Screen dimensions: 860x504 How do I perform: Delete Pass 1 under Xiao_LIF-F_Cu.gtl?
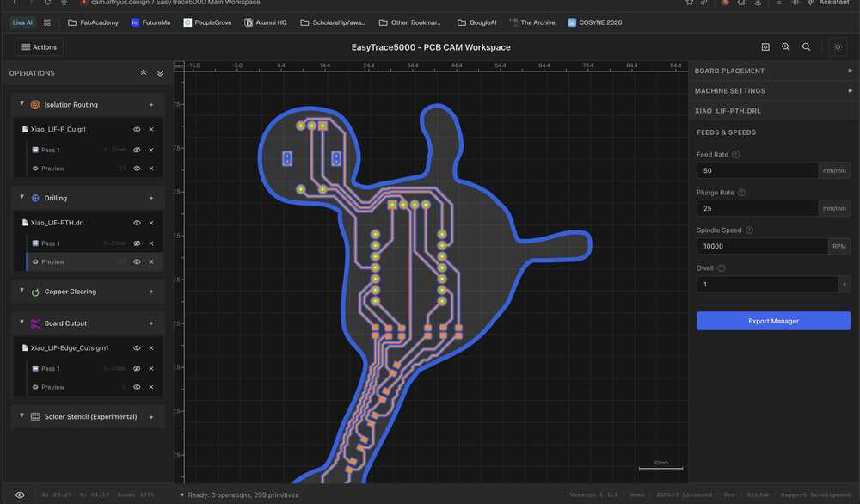click(151, 150)
